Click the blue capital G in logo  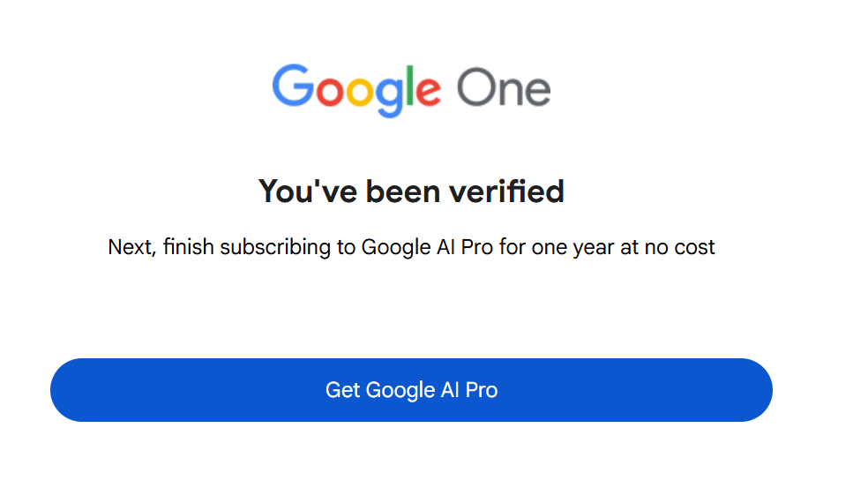pos(291,86)
